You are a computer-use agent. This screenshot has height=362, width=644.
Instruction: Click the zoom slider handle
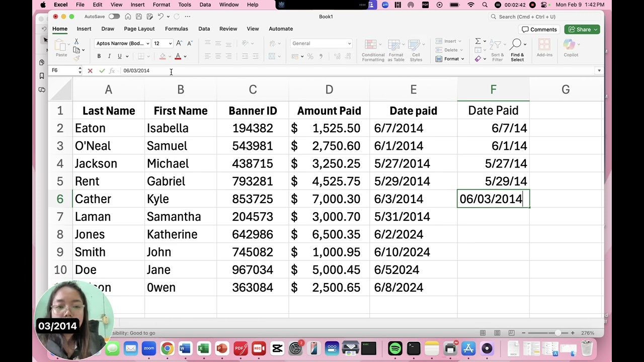pos(558,333)
